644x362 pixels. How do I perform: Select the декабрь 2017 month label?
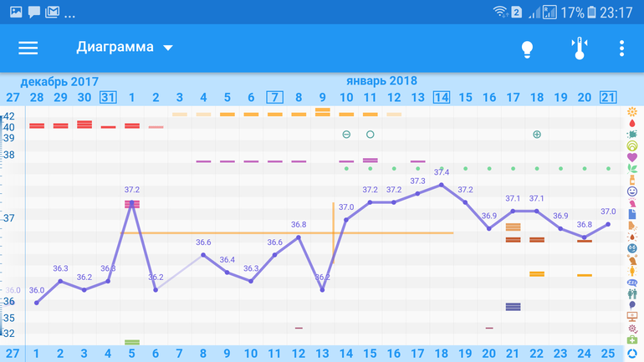pyautogui.click(x=59, y=82)
